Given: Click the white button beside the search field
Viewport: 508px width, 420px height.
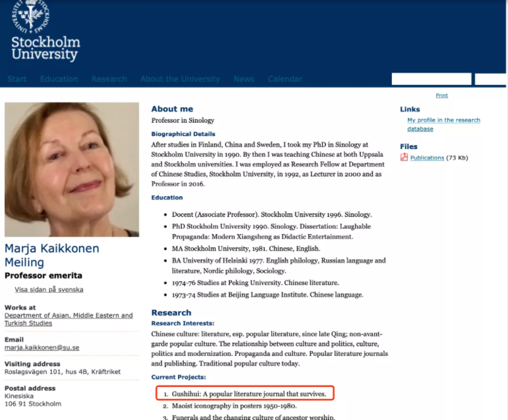Looking at the screenshot, I should [490, 79].
